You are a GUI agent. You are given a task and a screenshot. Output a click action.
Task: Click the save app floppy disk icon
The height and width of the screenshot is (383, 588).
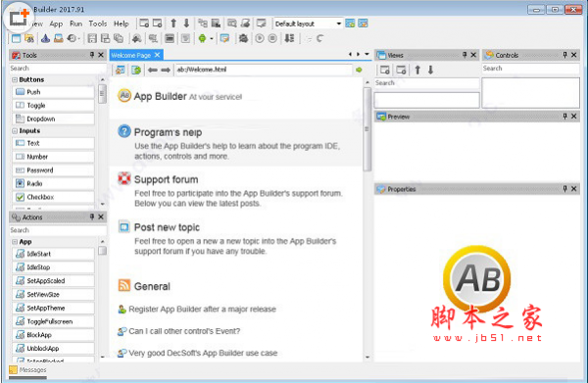click(92, 38)
